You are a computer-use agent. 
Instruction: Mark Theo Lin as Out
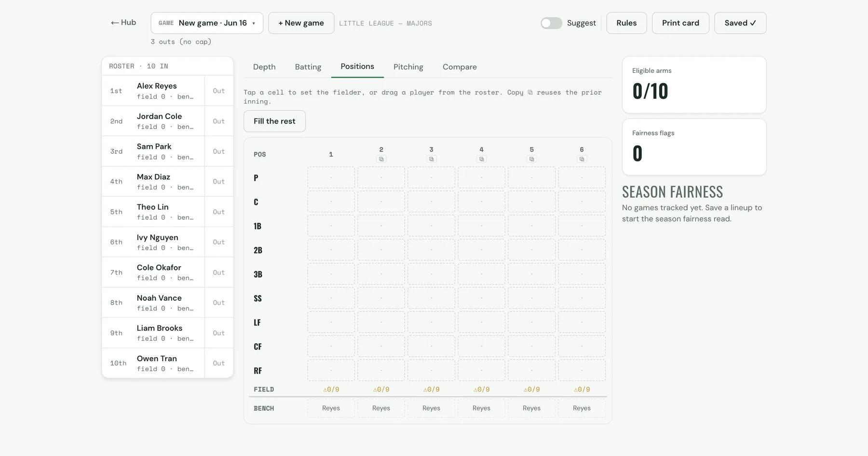click(219, 212)
